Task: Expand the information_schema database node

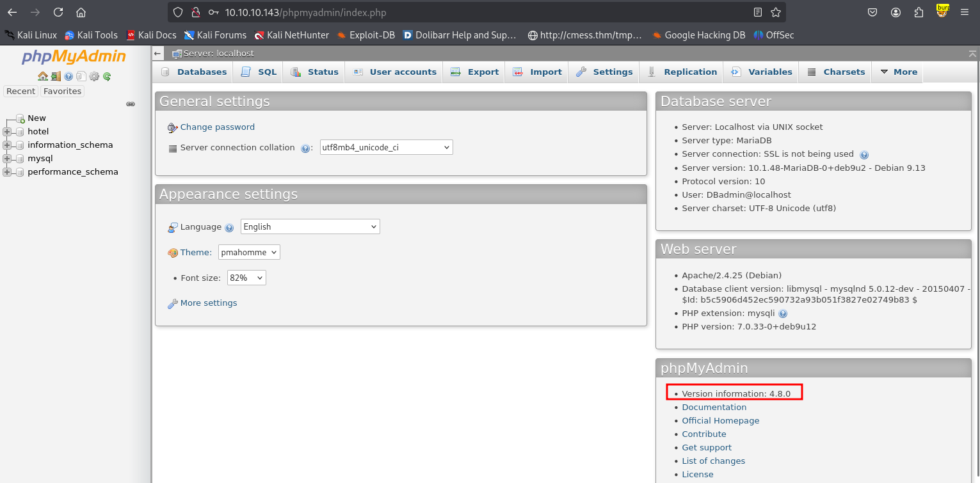Action: (7, 145)
